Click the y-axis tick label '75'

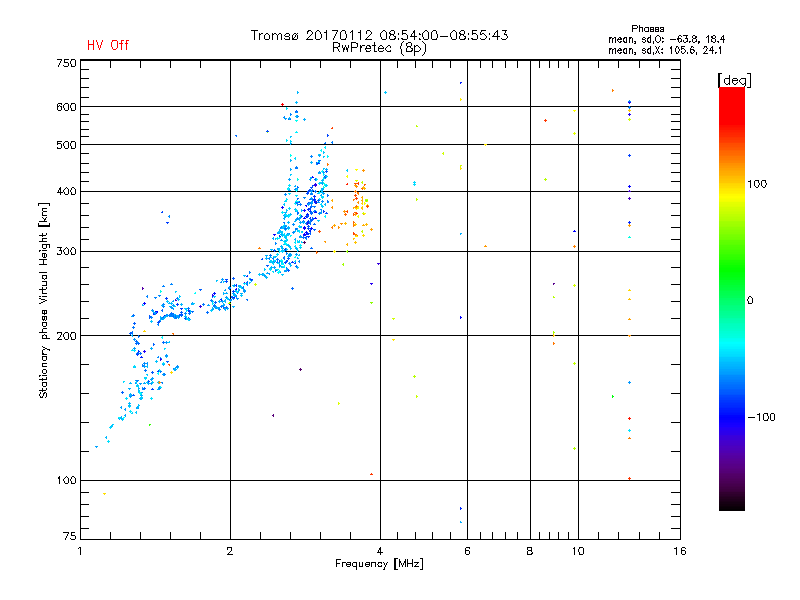(69, 536)
